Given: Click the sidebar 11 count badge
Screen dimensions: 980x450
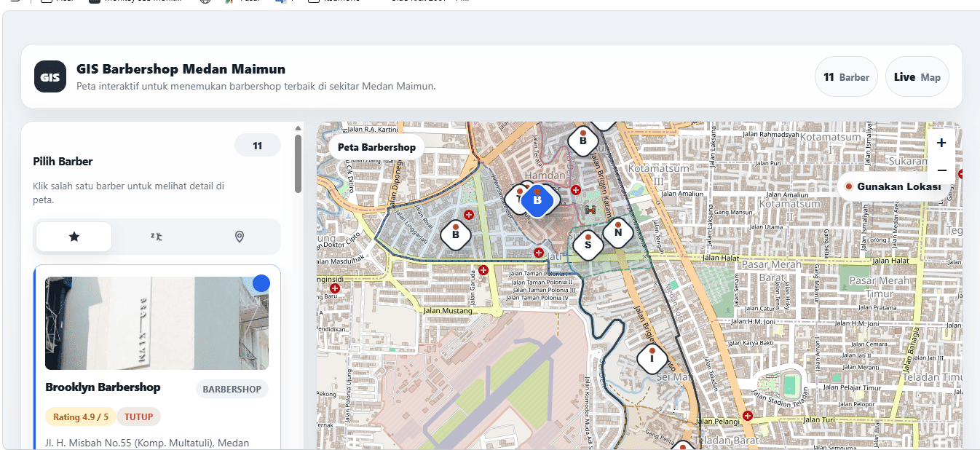Looking at the screenshot, I should pyautogui.click(x=257, y=146).
